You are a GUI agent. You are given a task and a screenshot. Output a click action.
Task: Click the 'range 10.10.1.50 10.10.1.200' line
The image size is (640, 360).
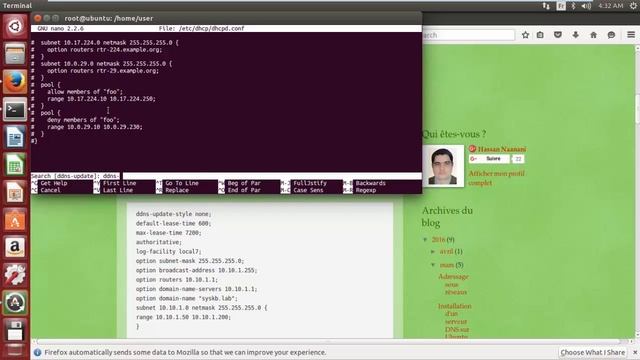point(183,317)
